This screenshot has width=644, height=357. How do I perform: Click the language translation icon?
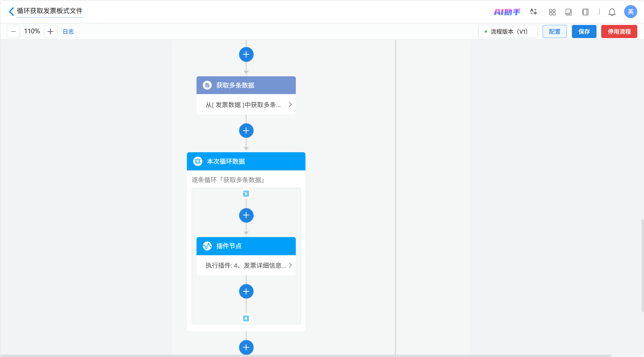pyautogui.click(x=533, y=12)
